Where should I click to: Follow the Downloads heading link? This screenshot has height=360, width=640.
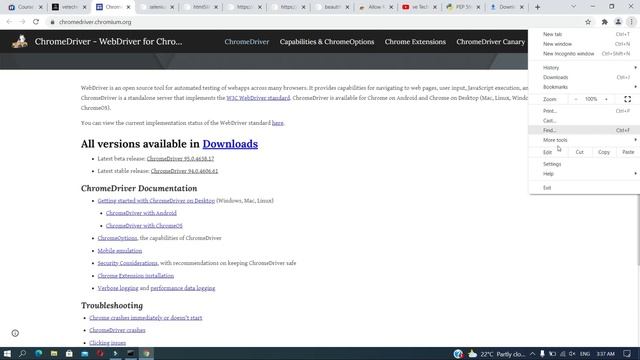tap(230, 144)
